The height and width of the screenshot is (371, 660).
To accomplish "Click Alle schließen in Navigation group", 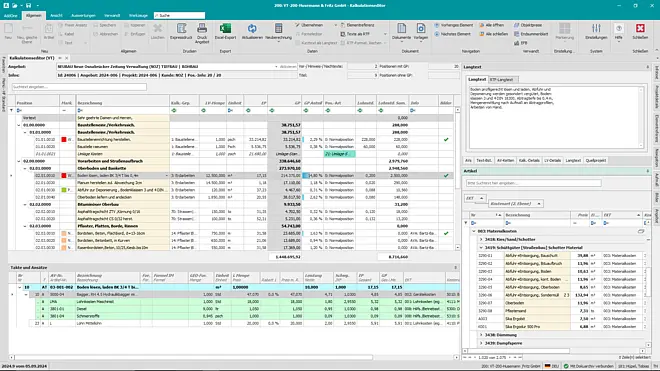I will (493, 34).
